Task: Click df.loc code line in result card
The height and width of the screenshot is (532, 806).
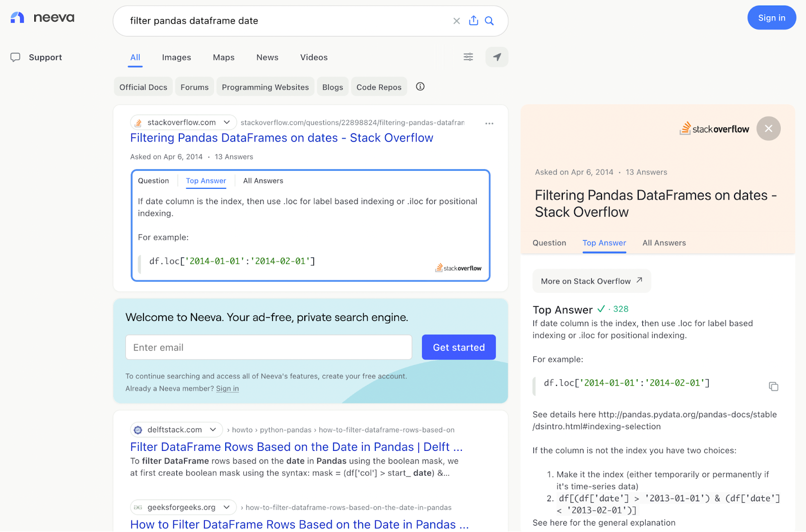Action: (x=232, y=261)
